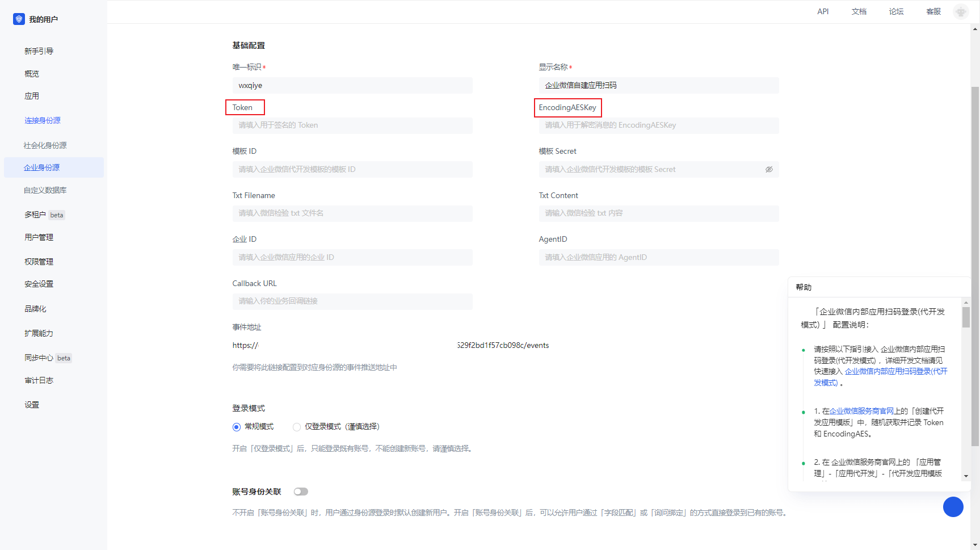This screenshot has height=550, width=980.
Task: Open the user avatar menu
Action: 960,11
